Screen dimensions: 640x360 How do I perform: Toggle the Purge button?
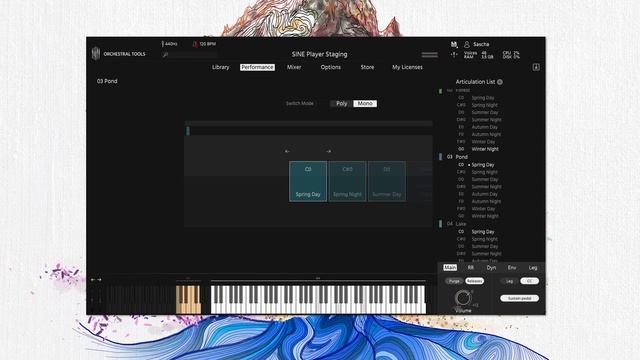pyautogui.click(x=454, y=281)
